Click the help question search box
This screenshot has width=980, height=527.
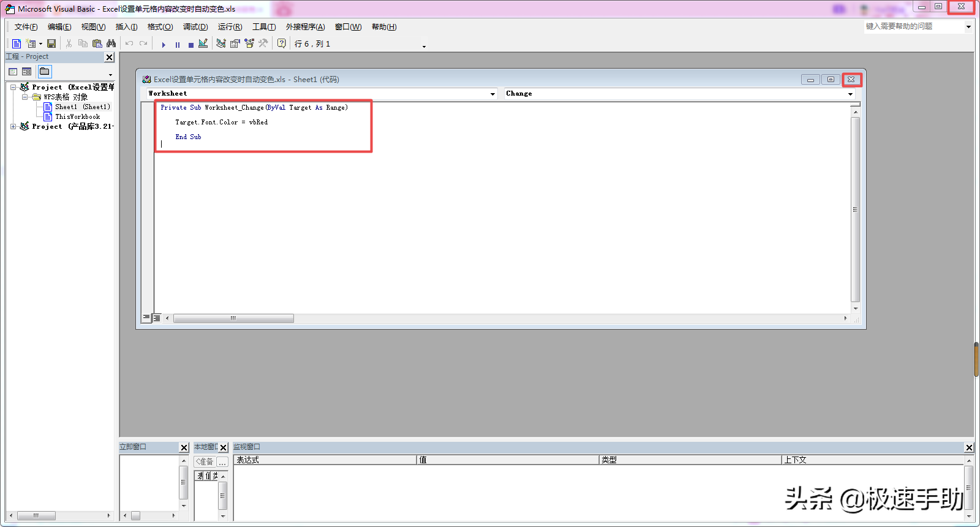pyautogui.click(x=914, y=26)
